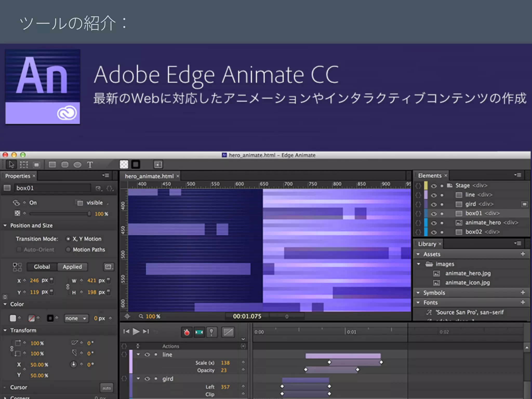The height and width of the screenshot is (399, 532).
Task: Click the zoom magnifier beside 100%
Action: point(141,316)
